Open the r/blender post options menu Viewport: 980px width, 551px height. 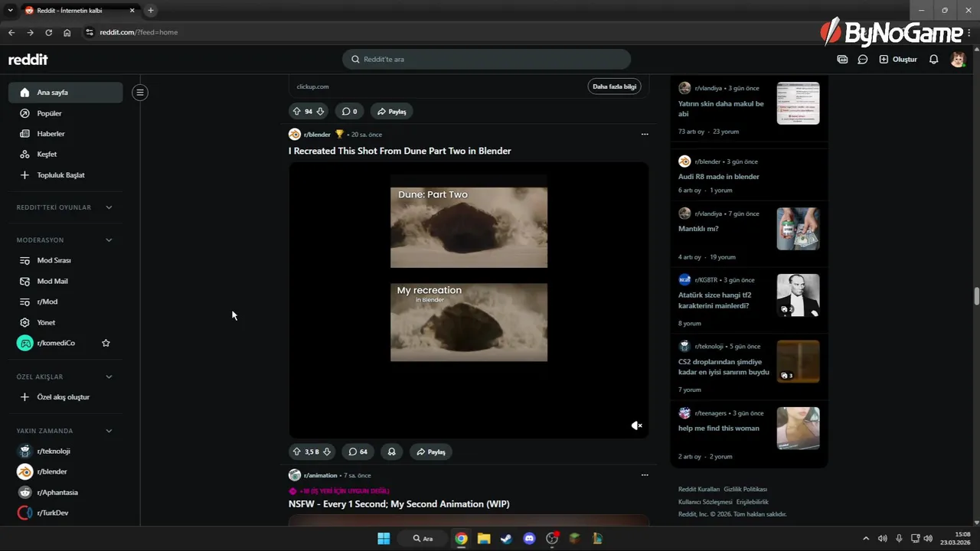[x=645, y=134]
